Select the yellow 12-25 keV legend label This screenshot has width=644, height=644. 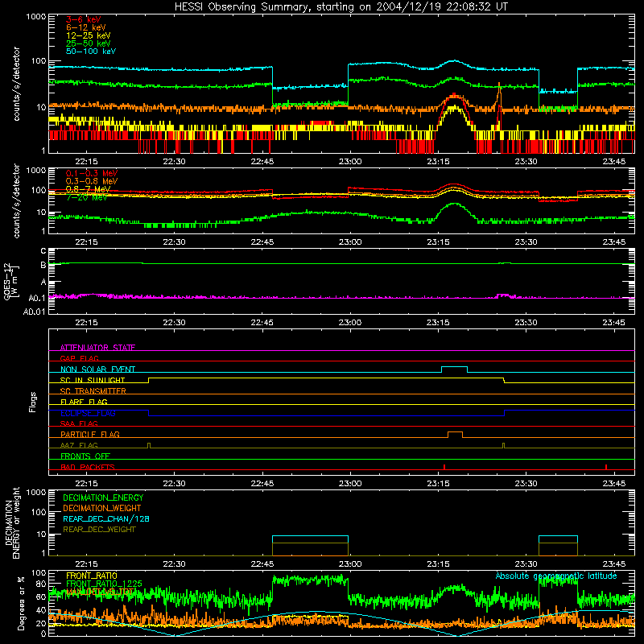point(88,35)
